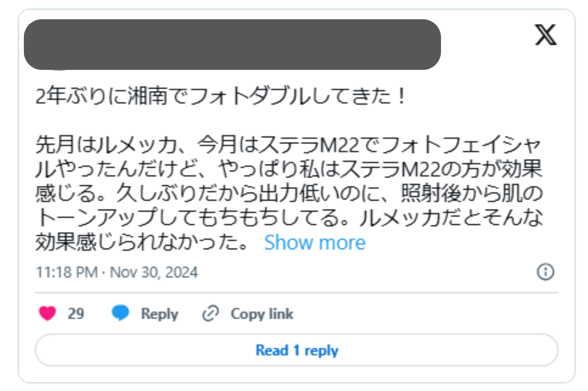Click the redacted author header bar

tap(232, 45)
